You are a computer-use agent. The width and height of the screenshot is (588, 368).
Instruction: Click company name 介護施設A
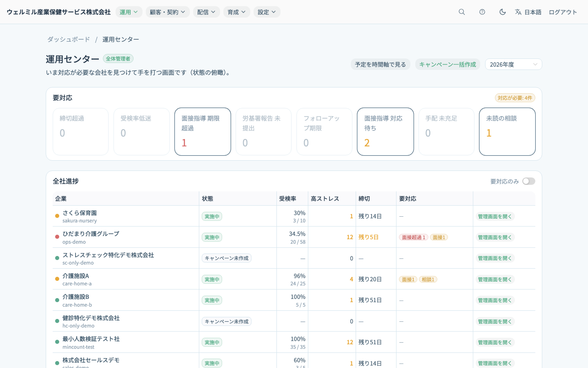pyautogui.click(x=76, y=276)
